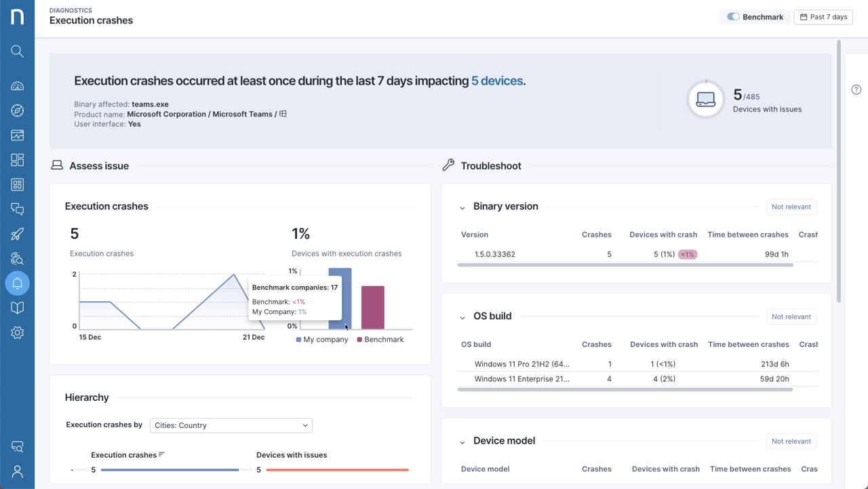Collapse the OS build section

[462, 317]
